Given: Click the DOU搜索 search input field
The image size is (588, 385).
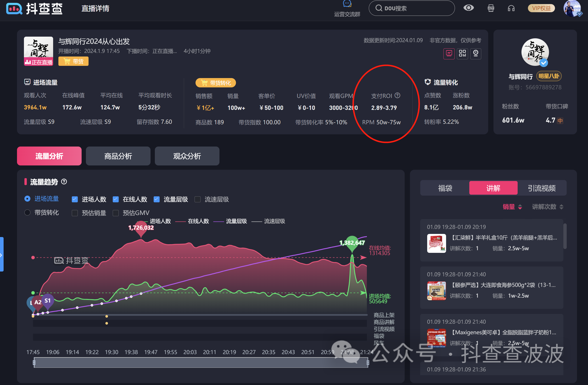Looking at the screenshot, I should [x=411, y=8].
